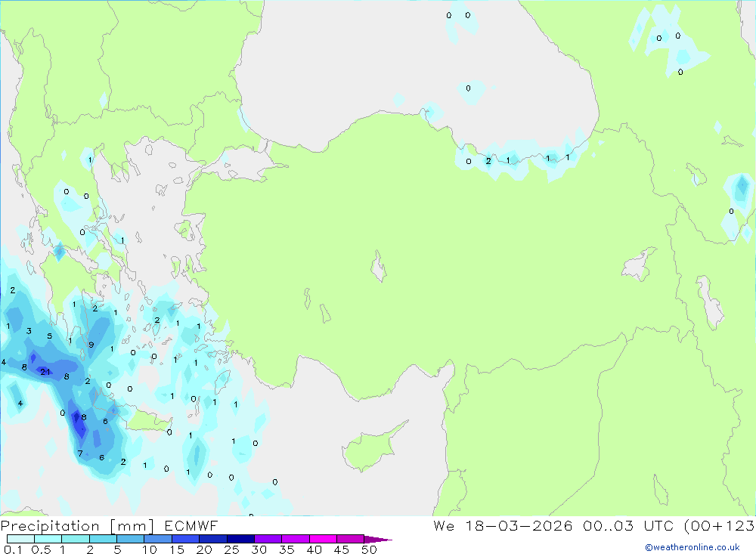756x554 pixels.
Task: Click the '3' precipitation value on map
Action: [x=29, y=331]
